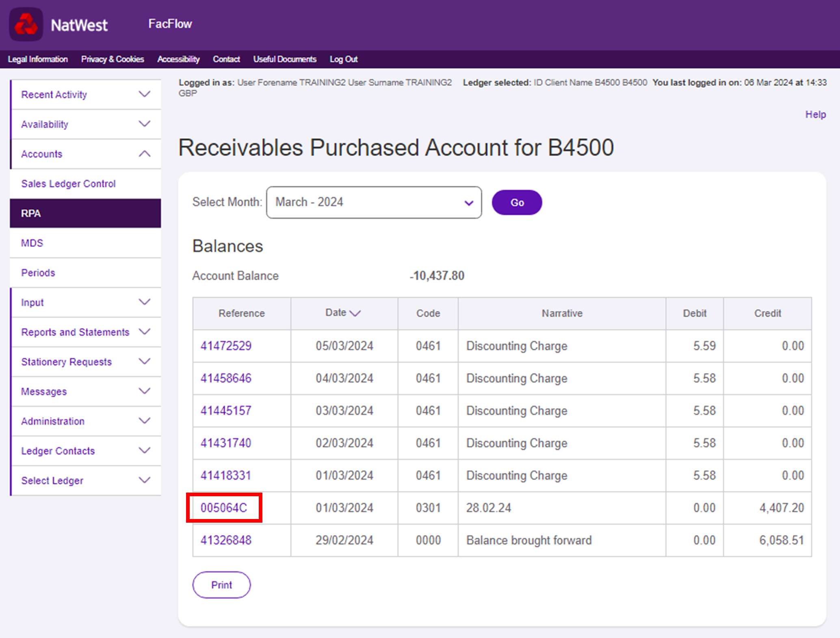
Task: Open Sales Ledger Control page
Action: click(68, 184)
